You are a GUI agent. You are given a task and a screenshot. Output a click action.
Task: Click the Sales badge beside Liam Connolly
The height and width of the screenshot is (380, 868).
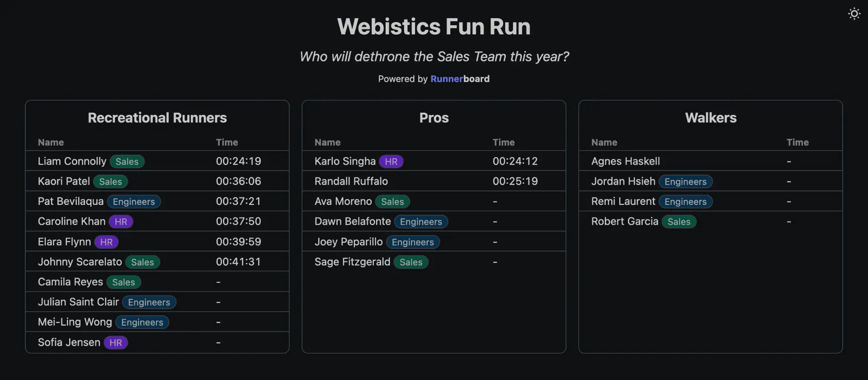tap(127, 161)
